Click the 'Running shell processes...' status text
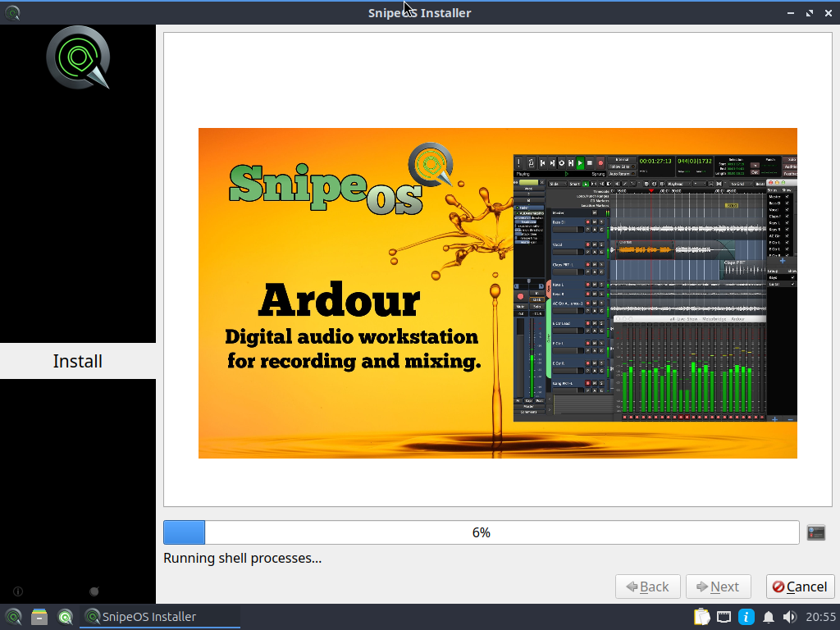The width and height of the screenshot is (840, 630). point(243,558)
